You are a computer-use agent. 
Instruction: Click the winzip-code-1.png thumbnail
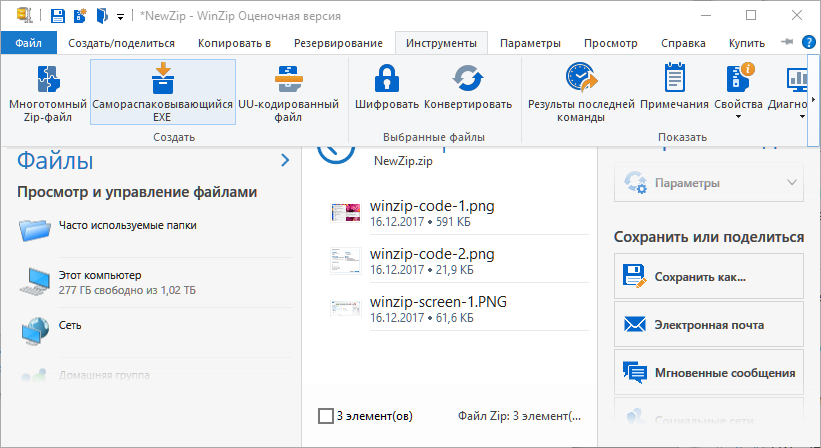(346, 213)
